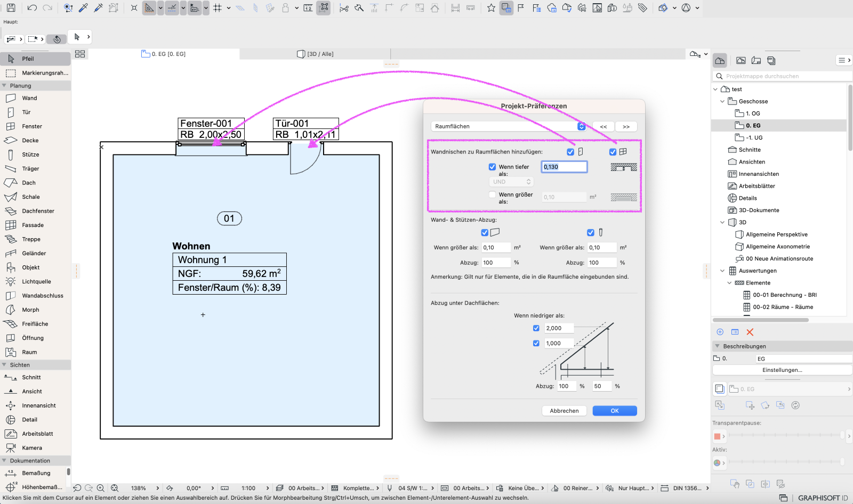Collapse the Sichten toolbox group
Screen dimensions: 853x504
tap(4, 365)
